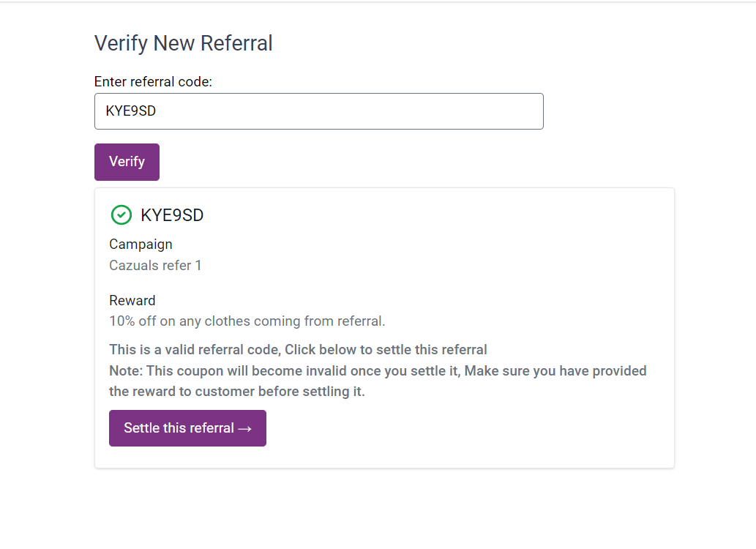
Task: Click the green checkmark valid icon
Action: [x=121, y=215]
